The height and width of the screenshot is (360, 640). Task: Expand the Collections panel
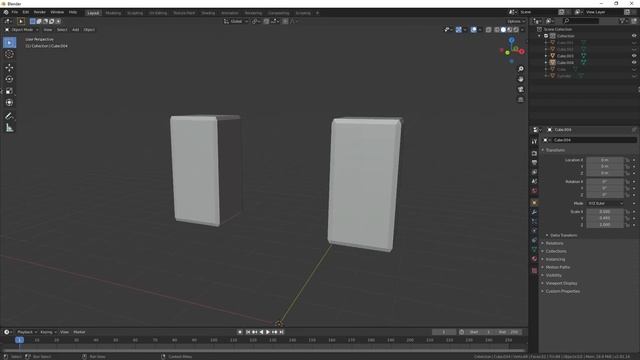coord(556,251)
